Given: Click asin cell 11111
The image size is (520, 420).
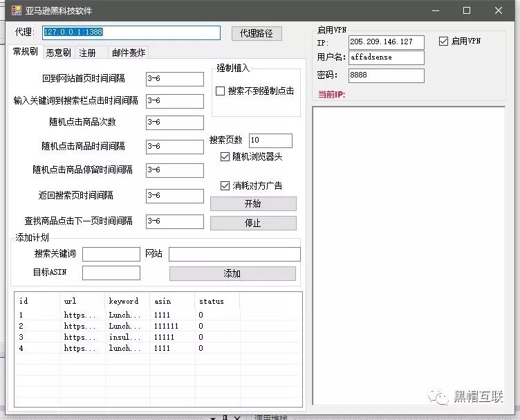Looking at the screenshot, I should [x=164, y=337].
